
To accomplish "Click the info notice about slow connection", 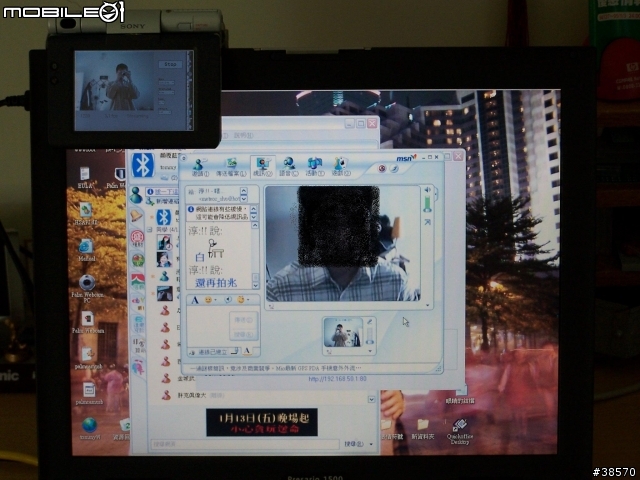I will [218, 213].
